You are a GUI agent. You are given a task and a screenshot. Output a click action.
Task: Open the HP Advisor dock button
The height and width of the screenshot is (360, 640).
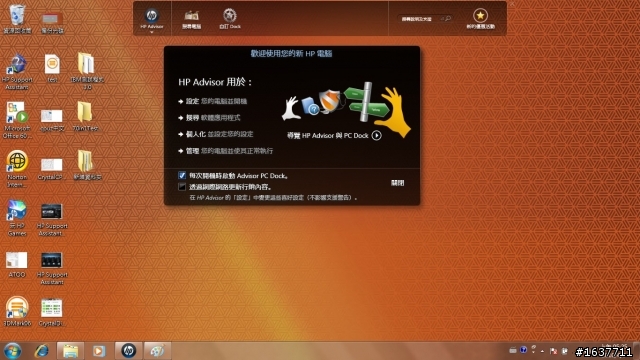(x=152, y=19)
